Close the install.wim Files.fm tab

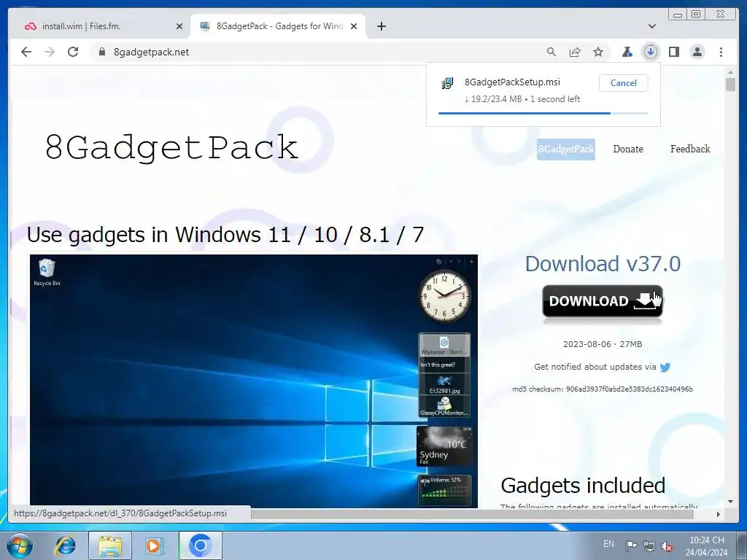tap(179, 26)
